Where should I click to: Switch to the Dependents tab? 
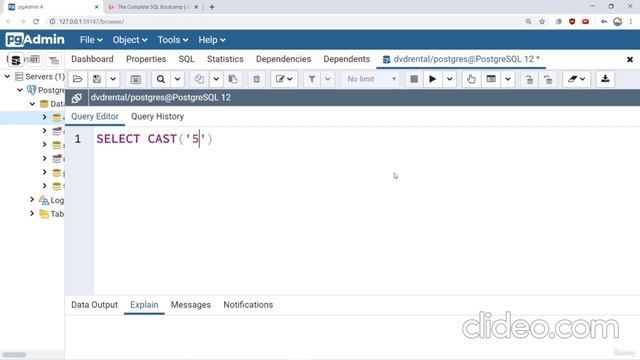point(347,59)
